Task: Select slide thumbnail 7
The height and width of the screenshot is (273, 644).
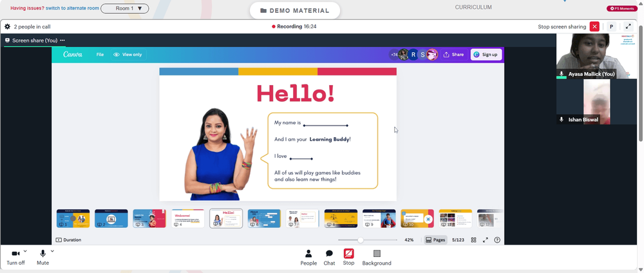Action: (x=302, y=218)
